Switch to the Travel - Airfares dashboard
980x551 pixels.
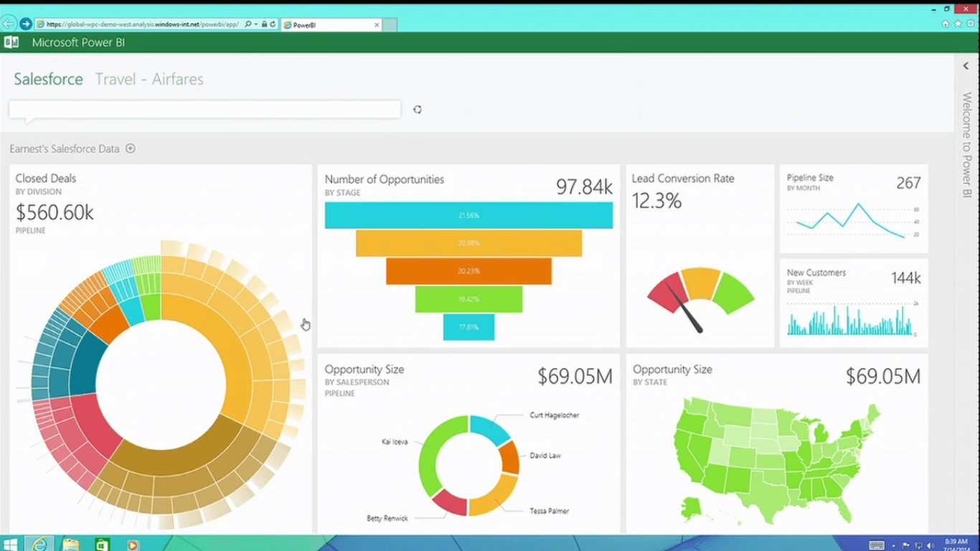149,79
